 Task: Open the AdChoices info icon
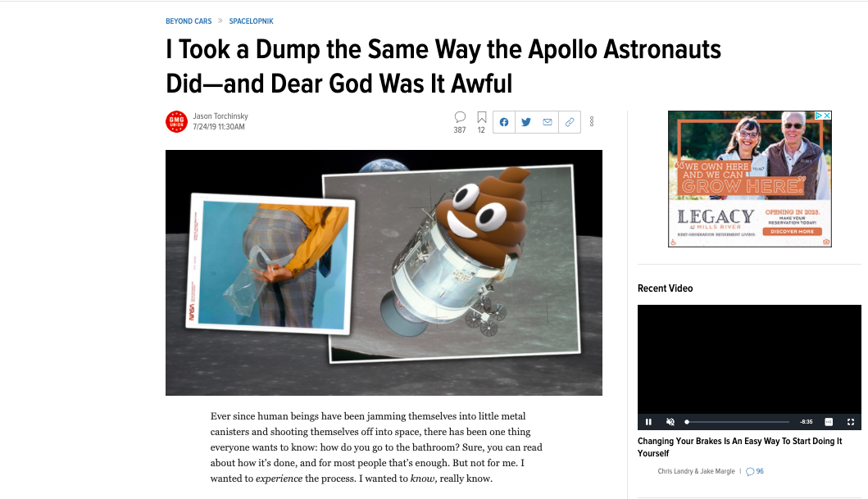pyautogui.click(x=818, y=116)
